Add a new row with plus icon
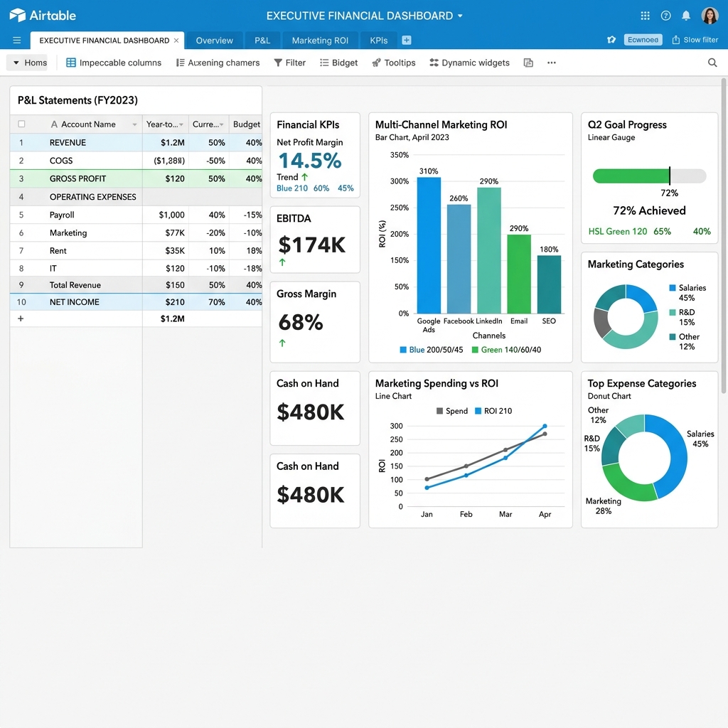Image resolution: width=728 pixels, height=728 pixels. pyautogui.click(x=21, y=318)
